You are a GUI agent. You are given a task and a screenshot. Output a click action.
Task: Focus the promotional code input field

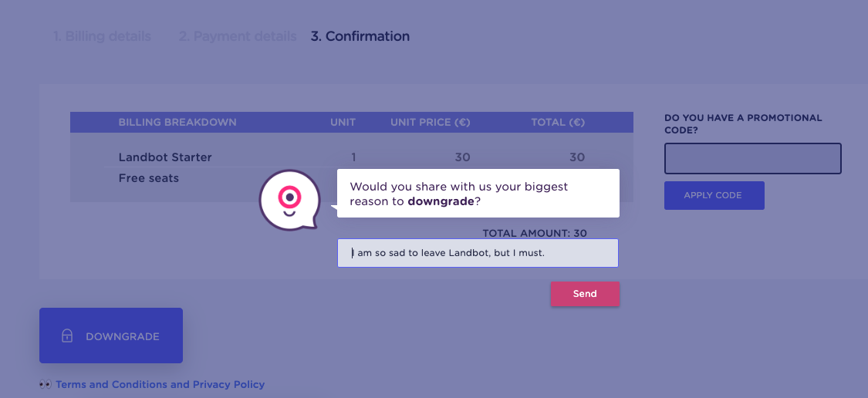click(x=753, y=158)
